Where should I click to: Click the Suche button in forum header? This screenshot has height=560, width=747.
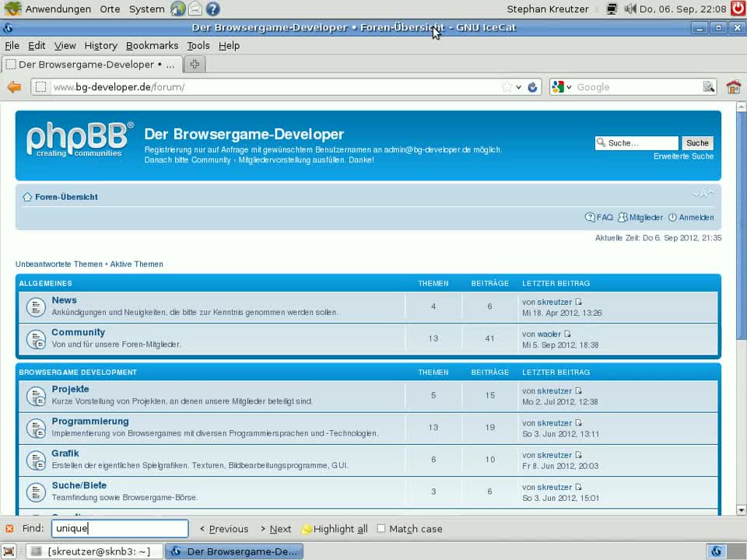pyautogui.click(x=697, y=143)
